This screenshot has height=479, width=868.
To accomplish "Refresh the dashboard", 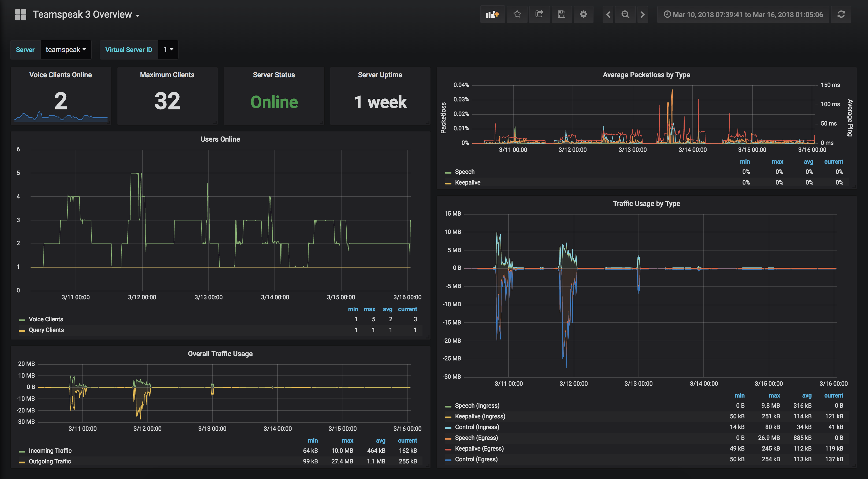I will point(841,14).
